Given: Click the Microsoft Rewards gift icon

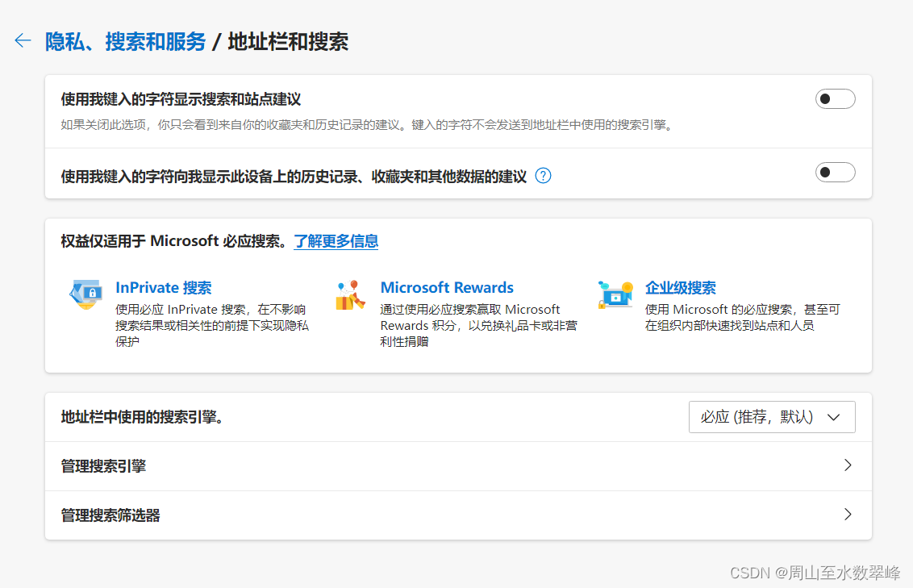Looking at the screenshot, I should [351, 295].
